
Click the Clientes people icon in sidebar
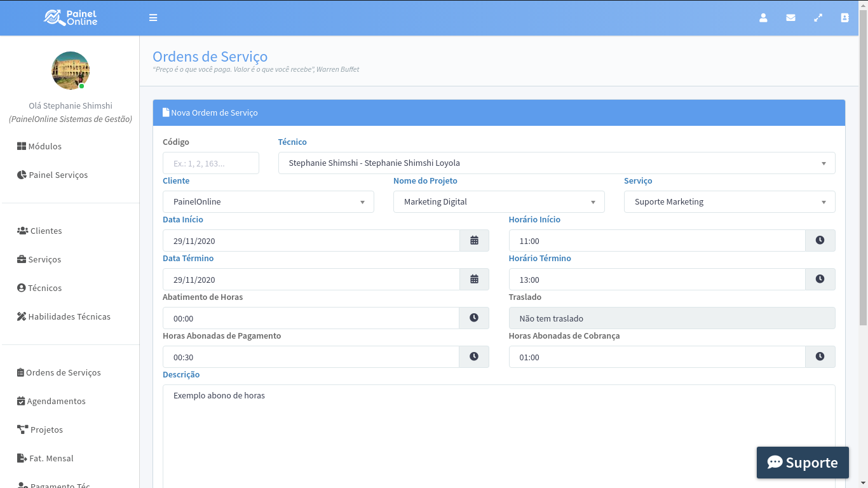[22, 231]
